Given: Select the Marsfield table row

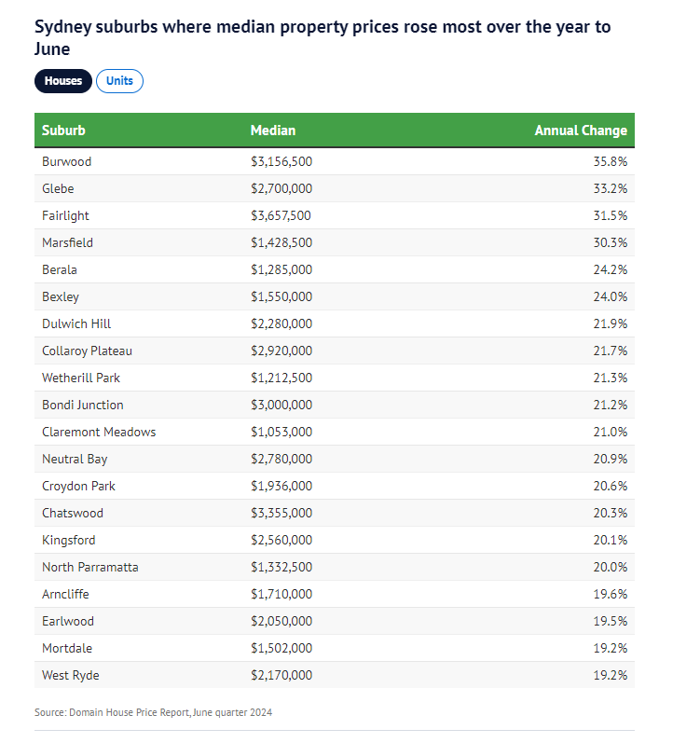Looking at the screenshot, I should click(334, 242).
